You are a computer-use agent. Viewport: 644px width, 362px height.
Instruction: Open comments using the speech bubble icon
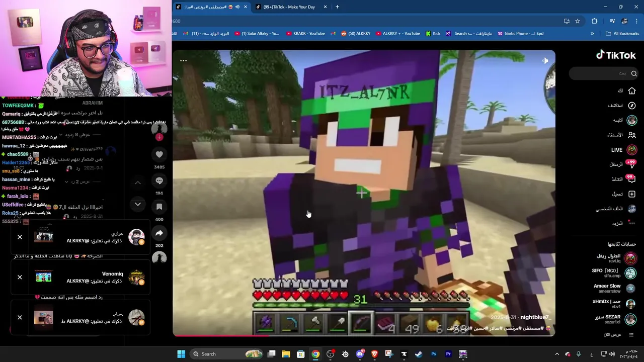coord(159,181)
